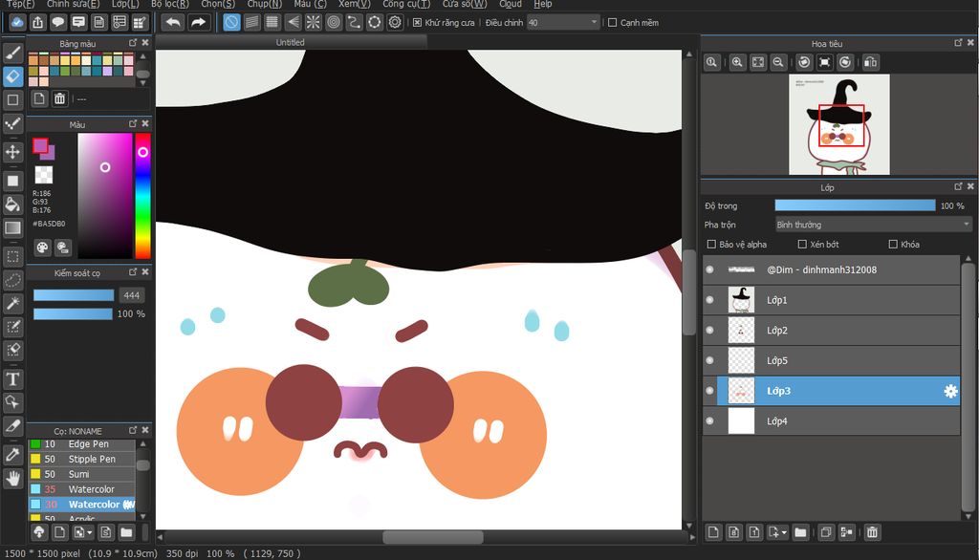Viewport: 979px width, 560px height.
Task: Hide the Lớp5 layer
Action: [x=710, y=360]
